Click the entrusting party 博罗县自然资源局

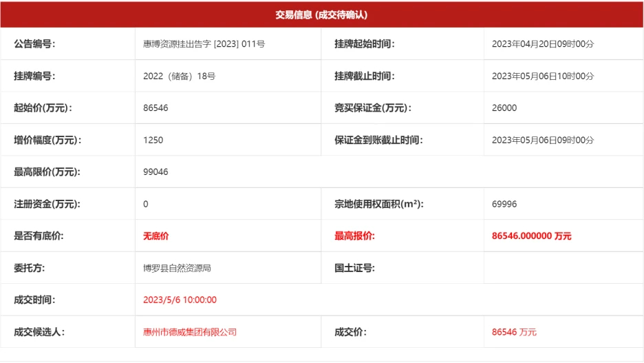click(x=177, y=268)
